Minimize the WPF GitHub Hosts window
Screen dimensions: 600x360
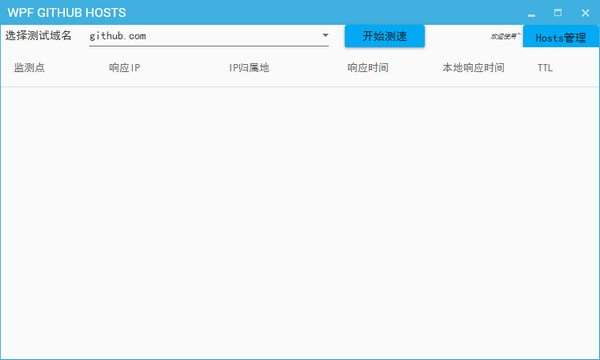(x=532, y=13)
